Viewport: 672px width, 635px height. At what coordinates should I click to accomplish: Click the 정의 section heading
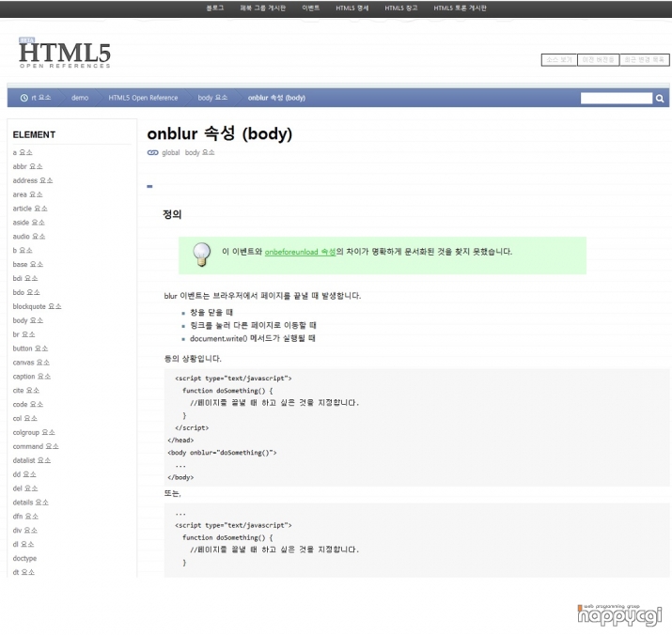172,214
